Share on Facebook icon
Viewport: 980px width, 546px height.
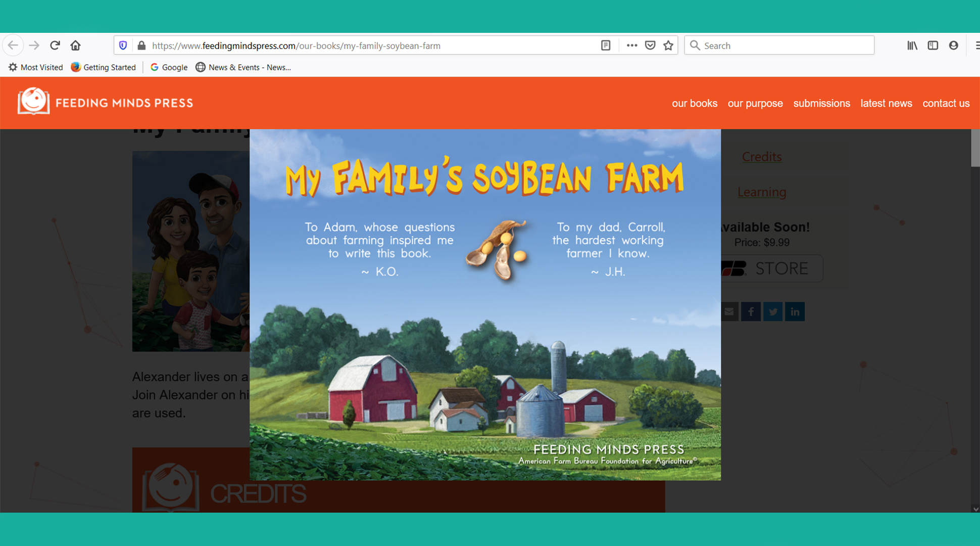(751, 311)
